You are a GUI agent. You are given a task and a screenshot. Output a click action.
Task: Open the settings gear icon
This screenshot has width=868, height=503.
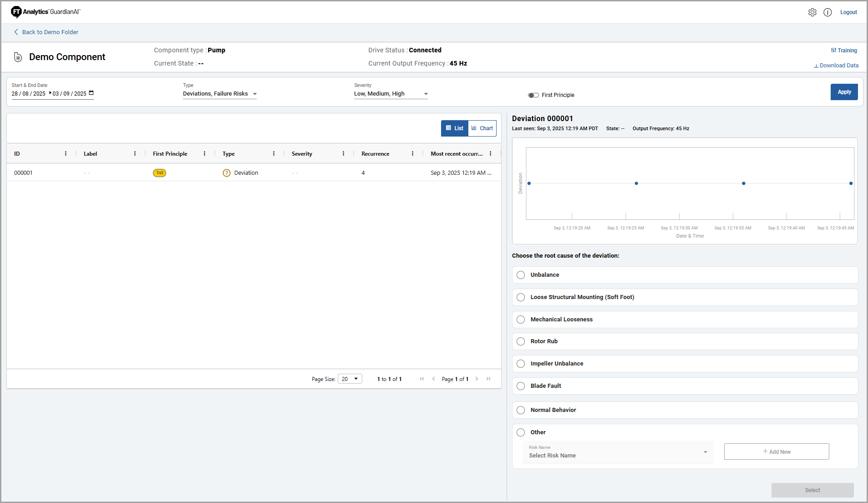(812, 12)
